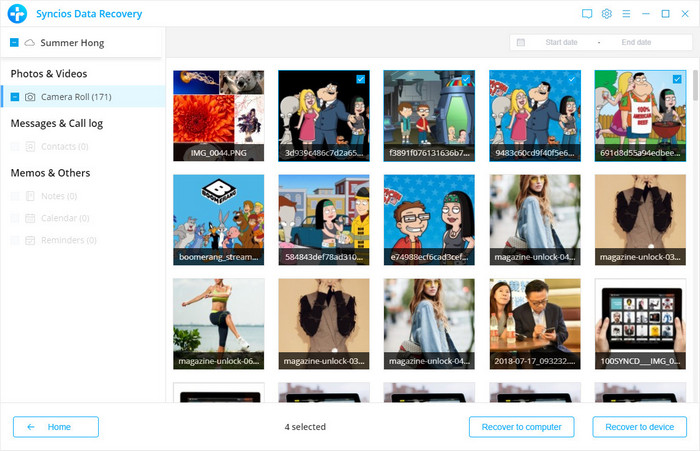Uncheck the 3d939c486c7d2a65 photo checkbox
This screenshot has width=700, height=451.
point(361,79)
